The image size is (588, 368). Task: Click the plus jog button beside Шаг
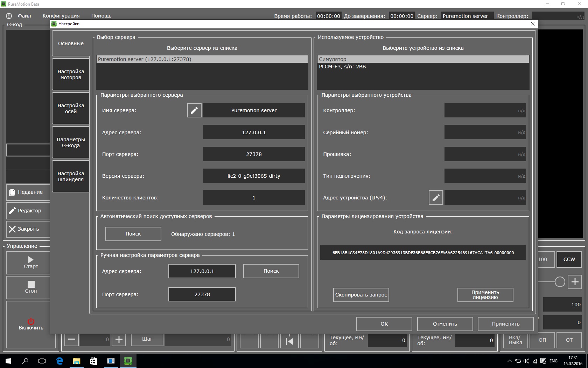point(119,339)
